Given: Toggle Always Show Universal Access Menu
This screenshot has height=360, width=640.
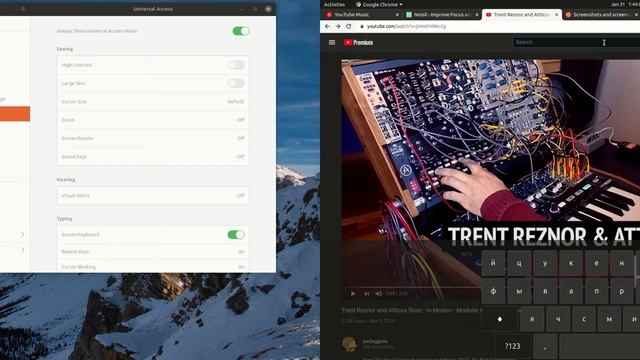Looking at the screenshot, I should pos(240,31).
